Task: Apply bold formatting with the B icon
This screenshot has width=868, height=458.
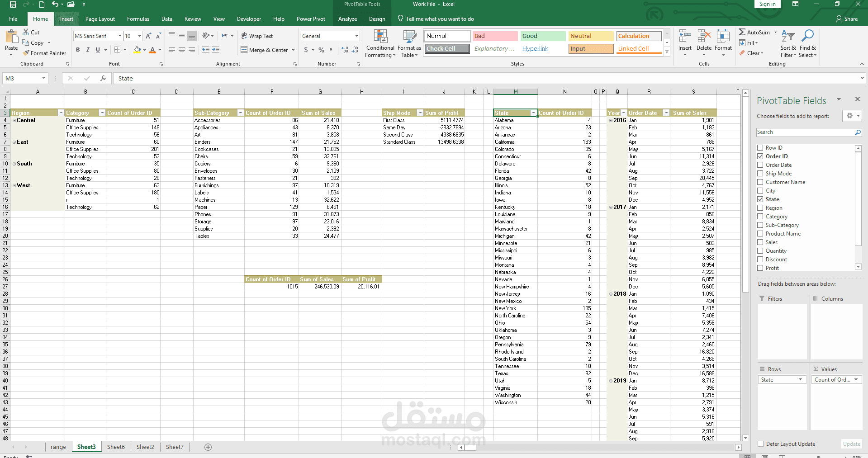Action: tap(78, 50)
